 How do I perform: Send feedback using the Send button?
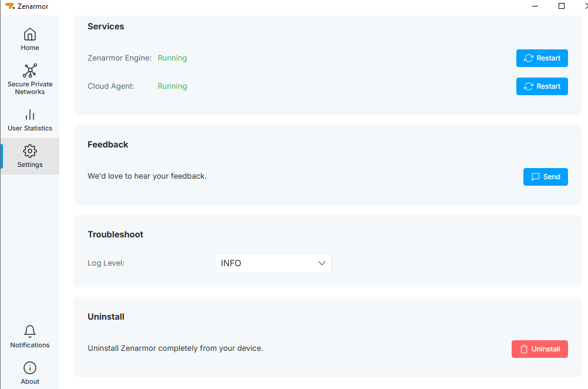(545, 177)
